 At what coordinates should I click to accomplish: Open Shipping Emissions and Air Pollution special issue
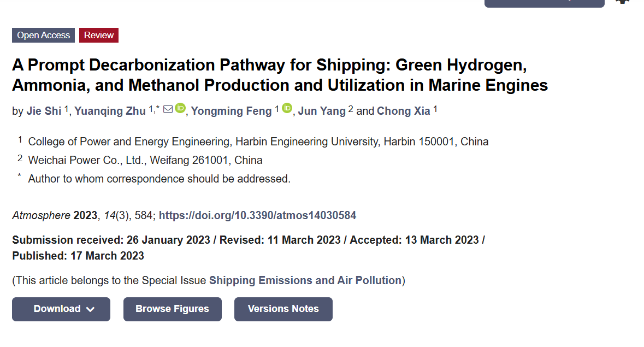click(305, 280)
